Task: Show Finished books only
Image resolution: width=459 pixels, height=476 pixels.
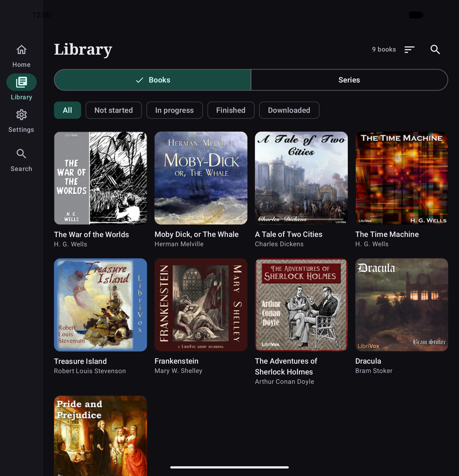Action: click(231, 110)
